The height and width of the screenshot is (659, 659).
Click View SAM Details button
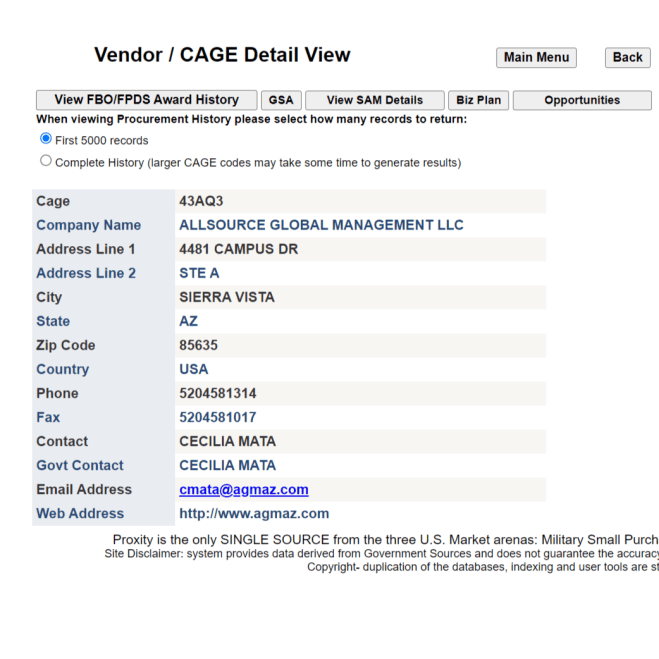[375, 100]
